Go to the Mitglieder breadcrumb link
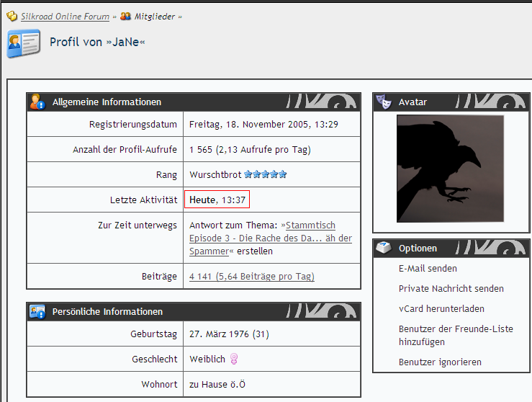 (x=155, y=17)
